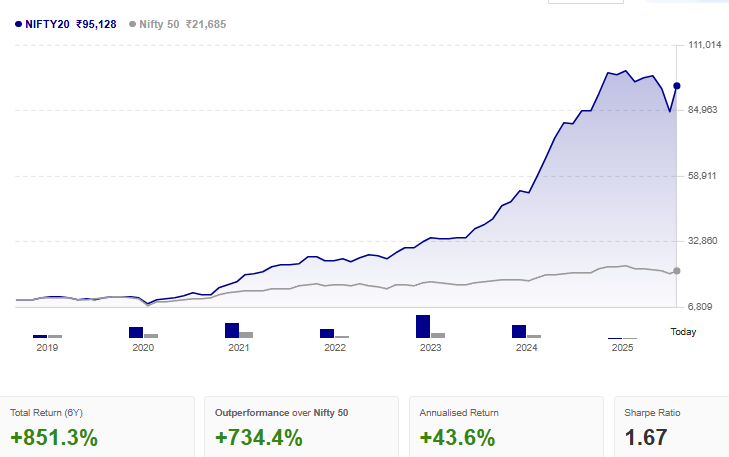The height and width of the screenshot is (457, 729).
Task: Click the 84,963 axis value
Action: (x=702, y=110)
